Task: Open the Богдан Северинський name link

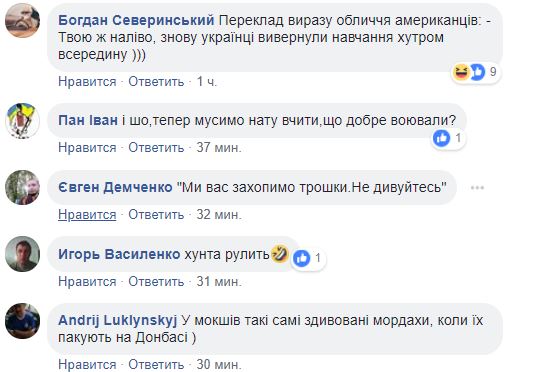Action: (x=136, y=21)
